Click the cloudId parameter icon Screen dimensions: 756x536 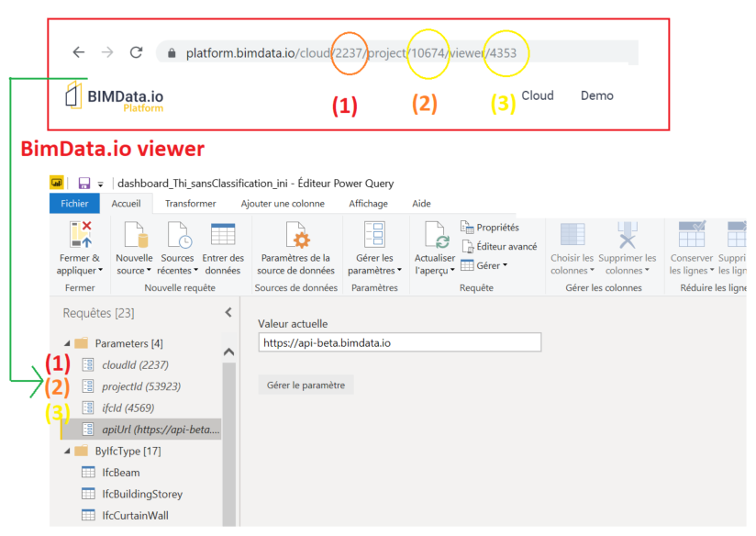[88, 364]
